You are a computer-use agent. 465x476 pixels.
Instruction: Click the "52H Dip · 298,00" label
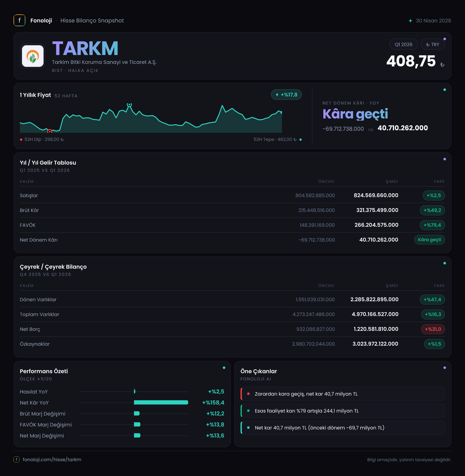(x=44, y=139)
